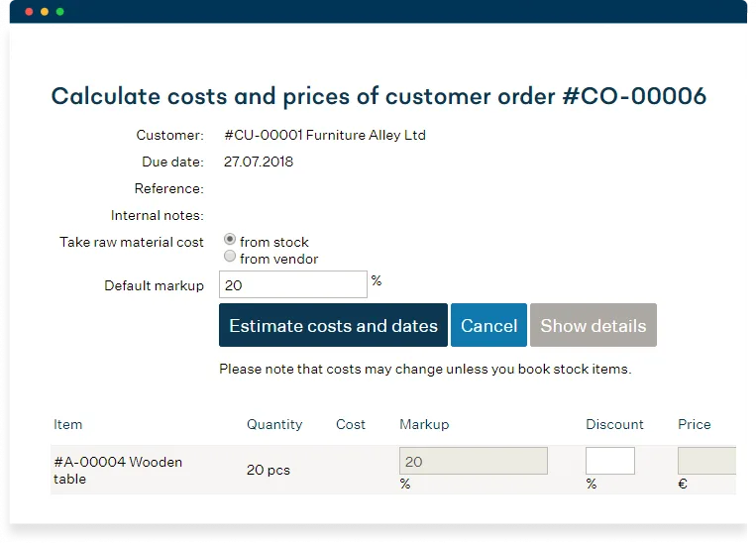Click the 'Default markup' label
This screenshot has width=756, height=543.
(155, 285)
